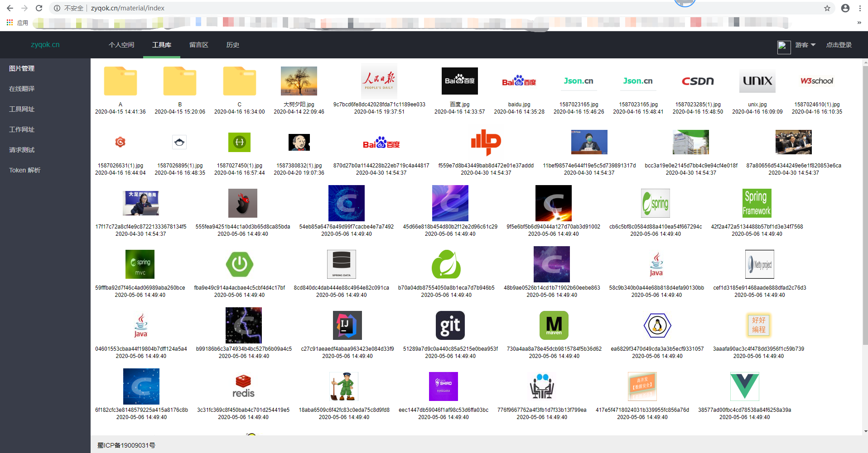This screenshot has height=453, width=868.
Task: Open the Spring Data icon image
Action: click(342, 264)
